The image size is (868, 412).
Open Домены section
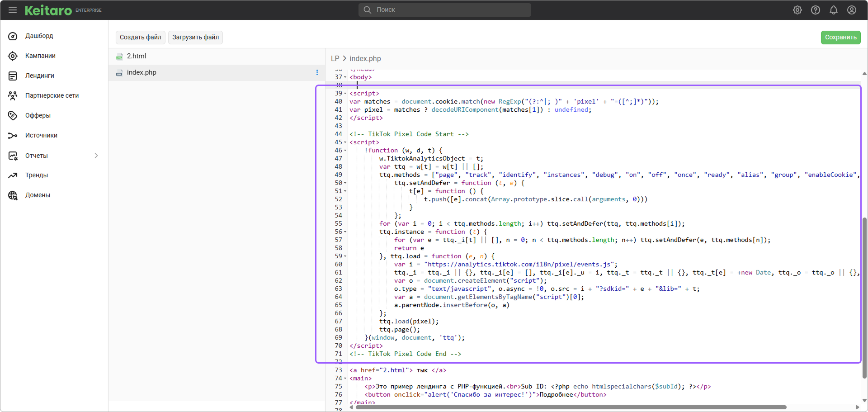pyautogui.click(x=38, y=195)
